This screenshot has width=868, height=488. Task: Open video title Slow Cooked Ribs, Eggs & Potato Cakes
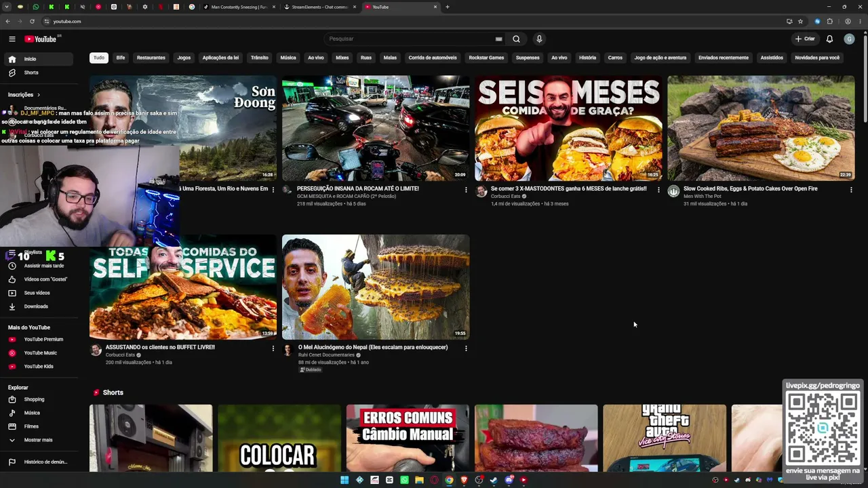751,189
